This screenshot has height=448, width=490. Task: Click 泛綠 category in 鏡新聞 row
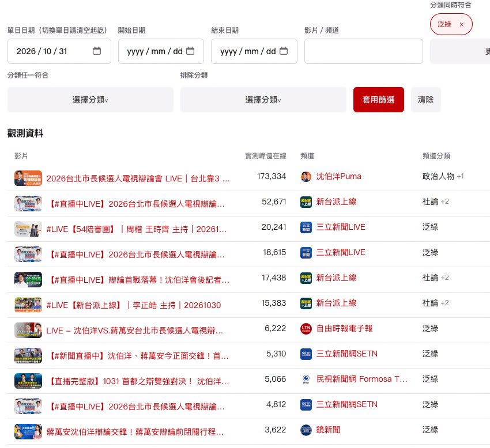click(x=430, y=430)
